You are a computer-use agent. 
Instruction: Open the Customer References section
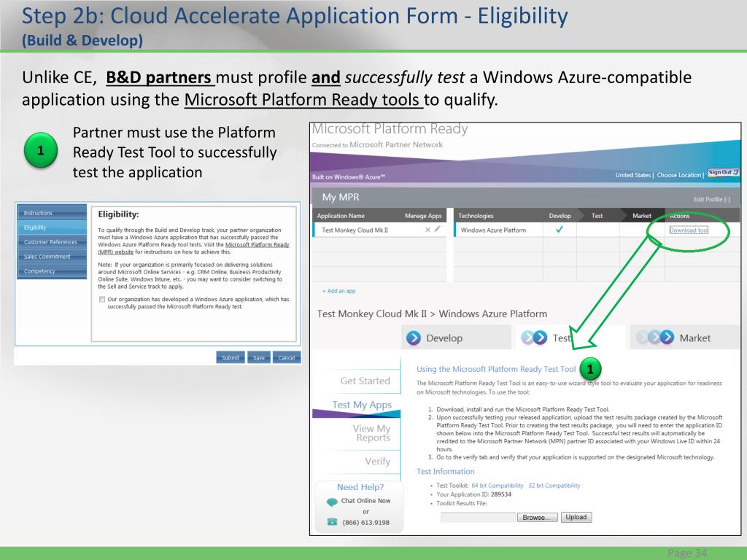coord(52,242)
